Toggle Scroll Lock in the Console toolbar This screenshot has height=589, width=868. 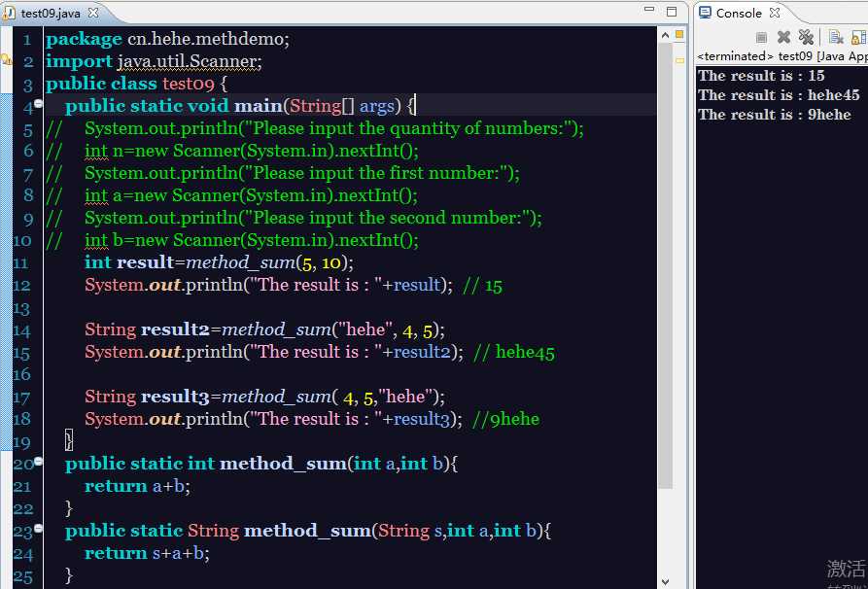click(858, 37)
